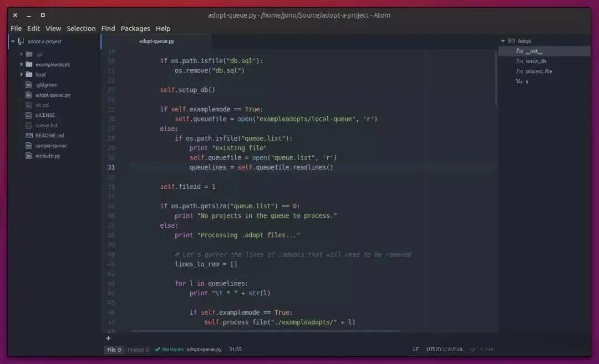Click the html folder icon

29,74
